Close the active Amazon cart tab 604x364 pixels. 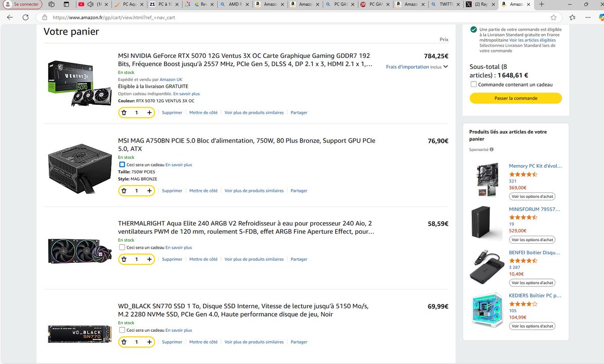tap(529, 5)
